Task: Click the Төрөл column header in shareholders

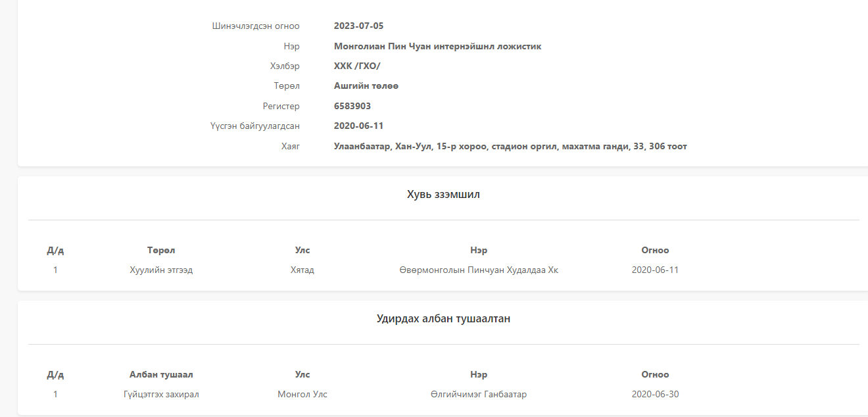Action: pos(161,250)
